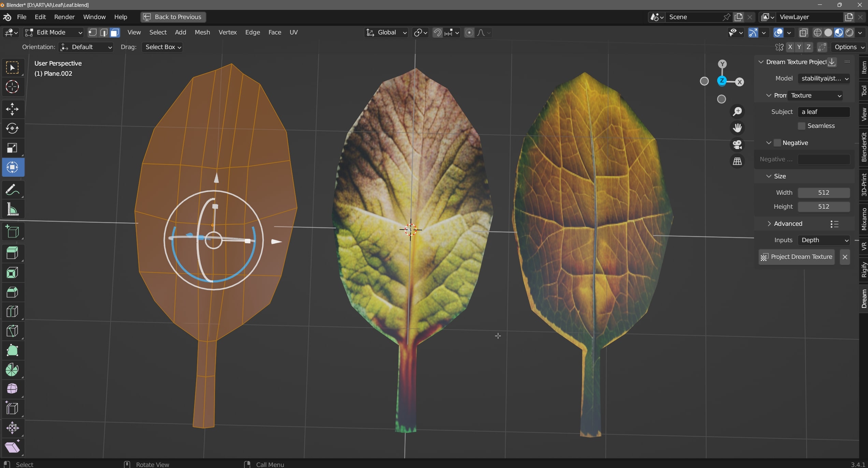
Task: Select the Loop Cut tool
Action: [x=12, y=311]
